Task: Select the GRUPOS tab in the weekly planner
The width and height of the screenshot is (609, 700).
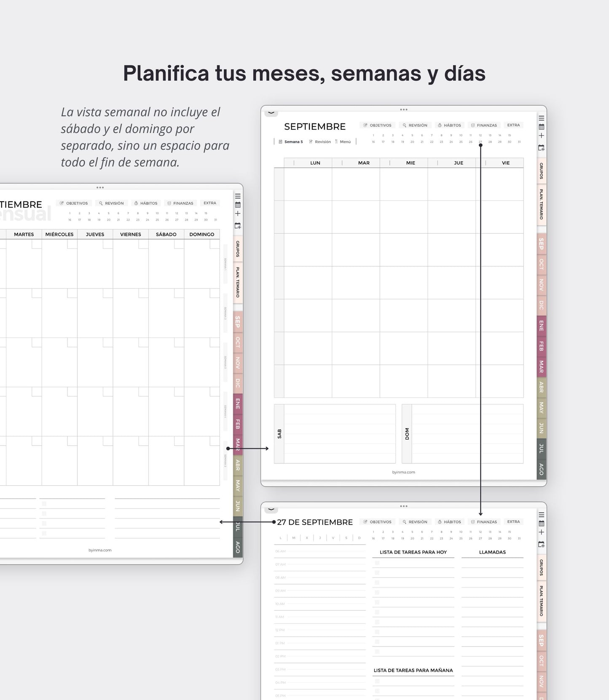Action: 542,171
